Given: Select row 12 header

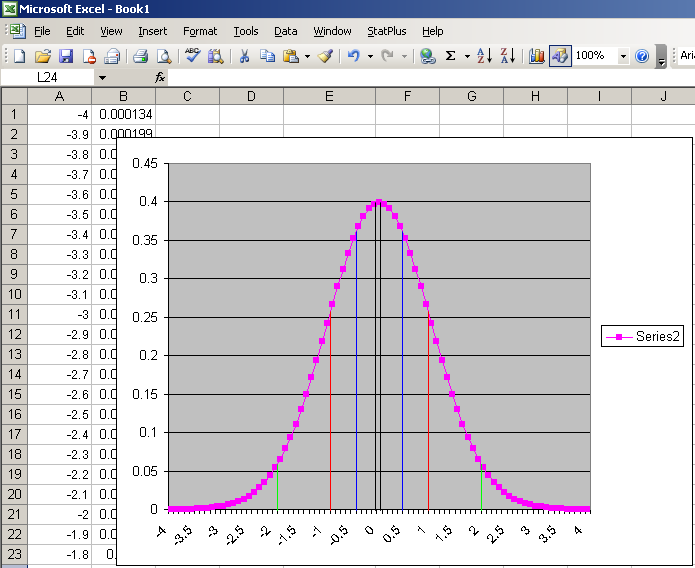Looking at the screenshot, I should (14, 334).
